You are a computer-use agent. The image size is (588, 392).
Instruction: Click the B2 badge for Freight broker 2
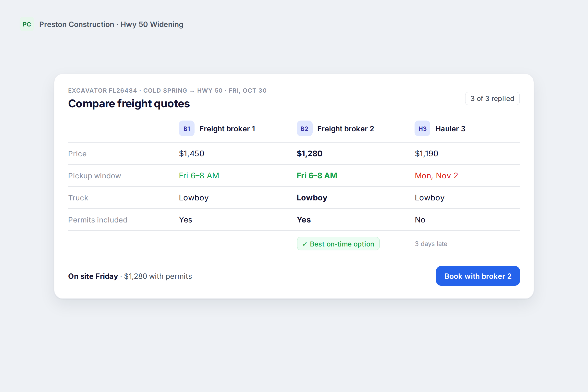305,128
